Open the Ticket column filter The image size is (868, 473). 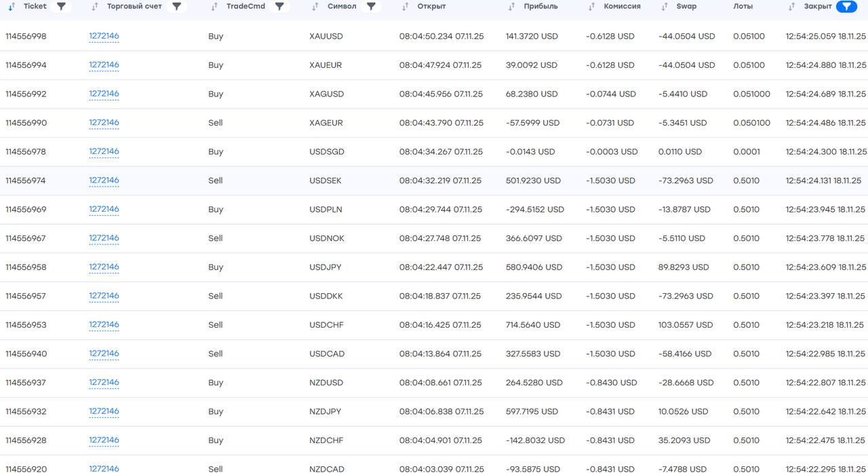[61, 6]
